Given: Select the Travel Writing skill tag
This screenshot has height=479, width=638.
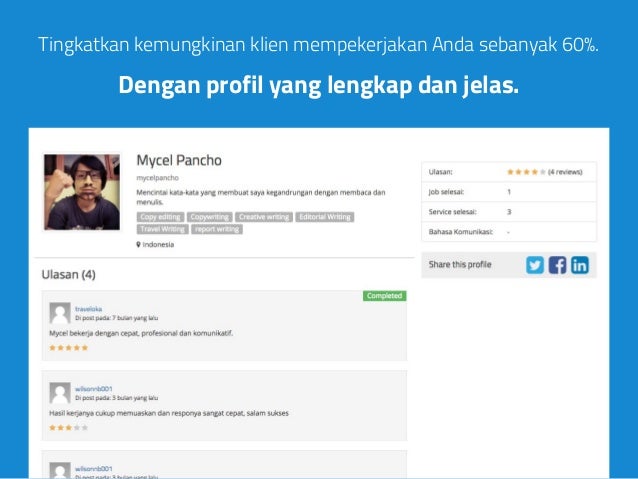Looking at the screenshot, I should pos(162,229).
